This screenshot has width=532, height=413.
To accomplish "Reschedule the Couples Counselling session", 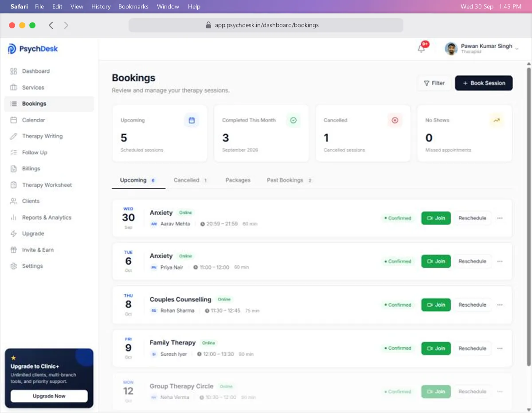I will point(472,305).
